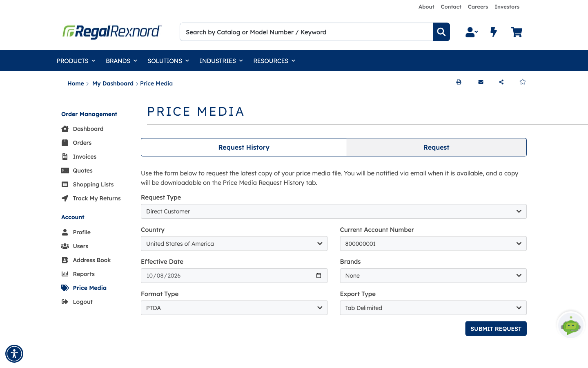Open Track My Returns in sidebar
This screenshot has height=368, width=588.
tap(97, 198)
